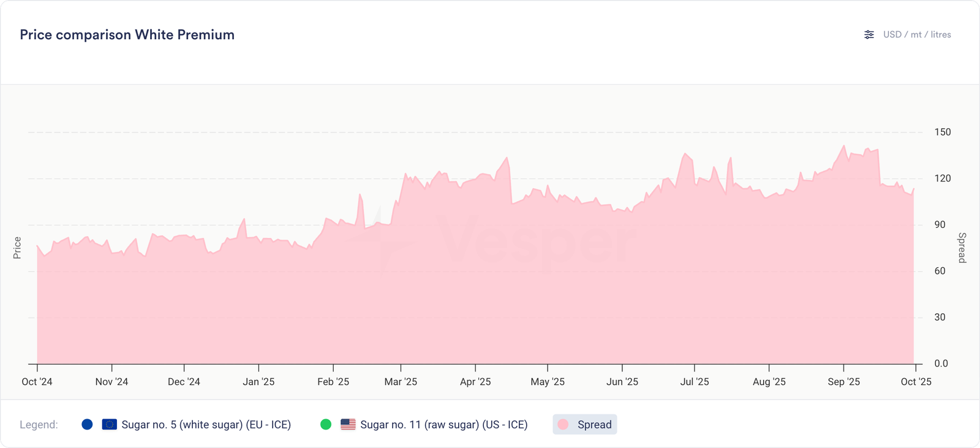This screenshot has height=448, width=980.
Task: Toggle Sugar no. 11 (raw sugar) series
Action: (443, 425)
